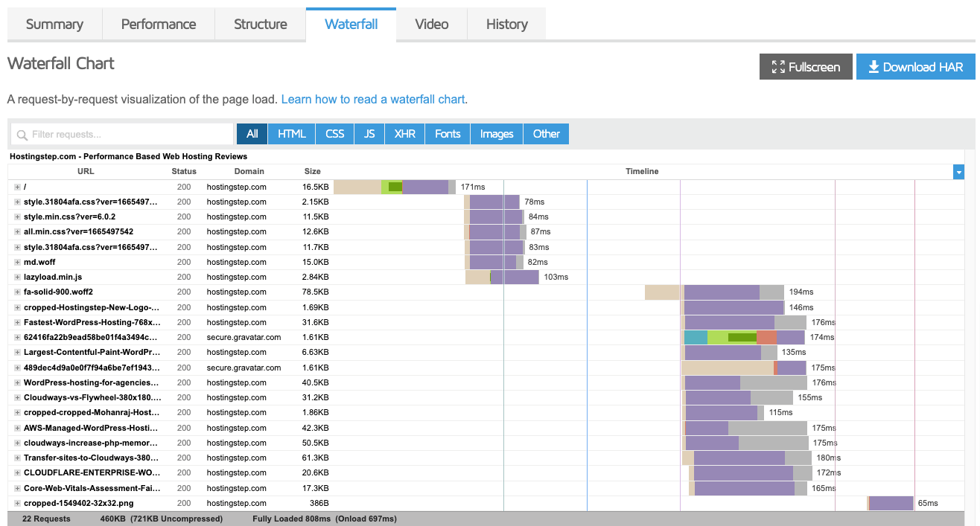This screenshot has height=526, width=980.
Task: Expand the lazyload.min.js request
Action: click(x=17, y=277)
